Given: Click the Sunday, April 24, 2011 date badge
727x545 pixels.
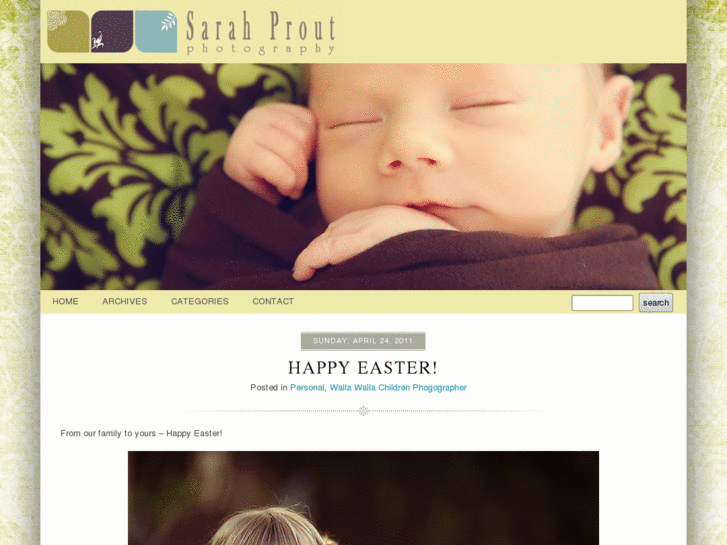Looking at the screenshot, I should point(363,341).
